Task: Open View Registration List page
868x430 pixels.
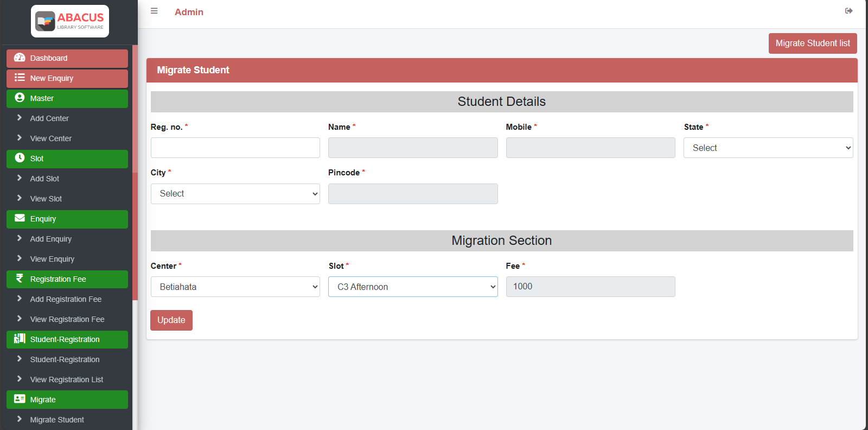Action: tap(67, 380)
